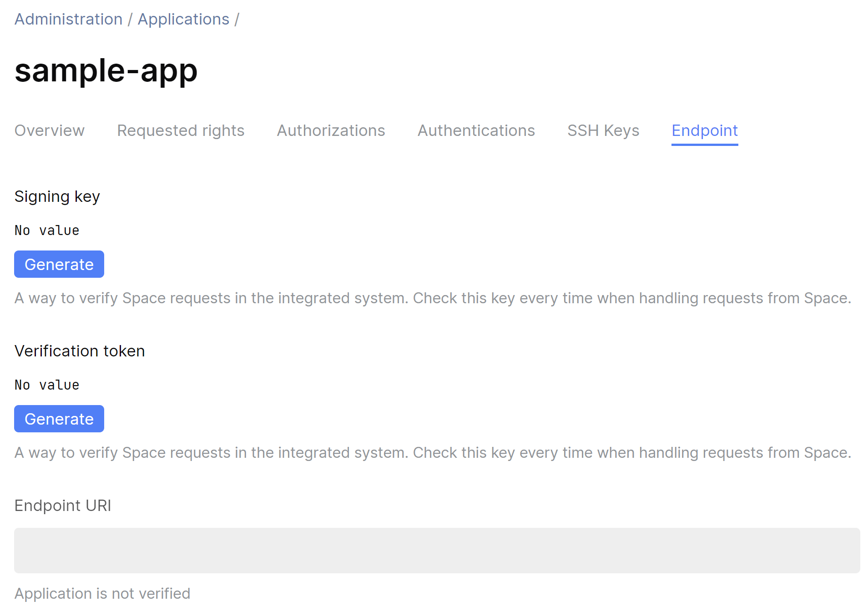Viewport: 868px width, 611px height.
Task: Click 'Application is not verified' status text
Action: click(102, 594)
